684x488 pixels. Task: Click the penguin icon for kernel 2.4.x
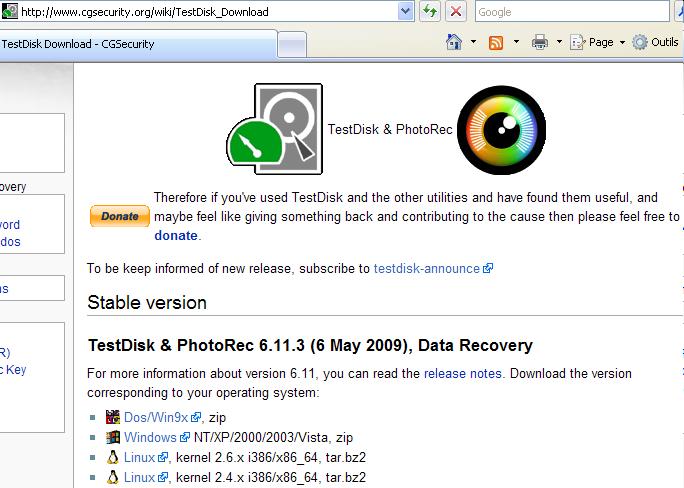[113, 477]
